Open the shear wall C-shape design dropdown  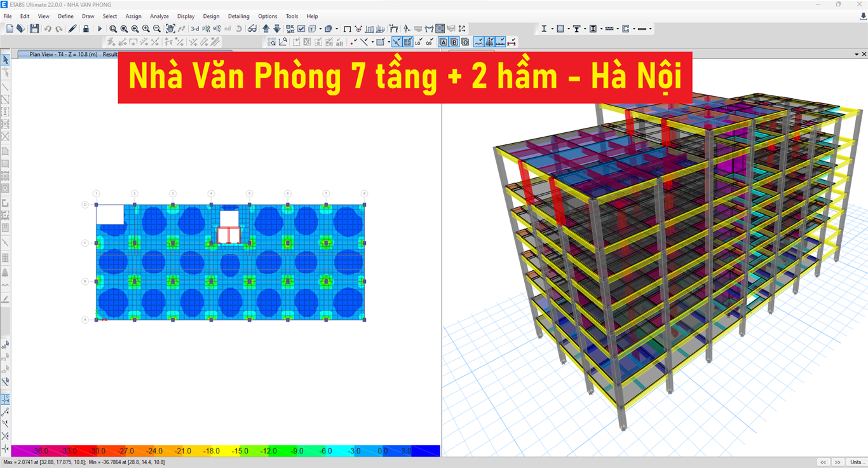click(634, 29)
